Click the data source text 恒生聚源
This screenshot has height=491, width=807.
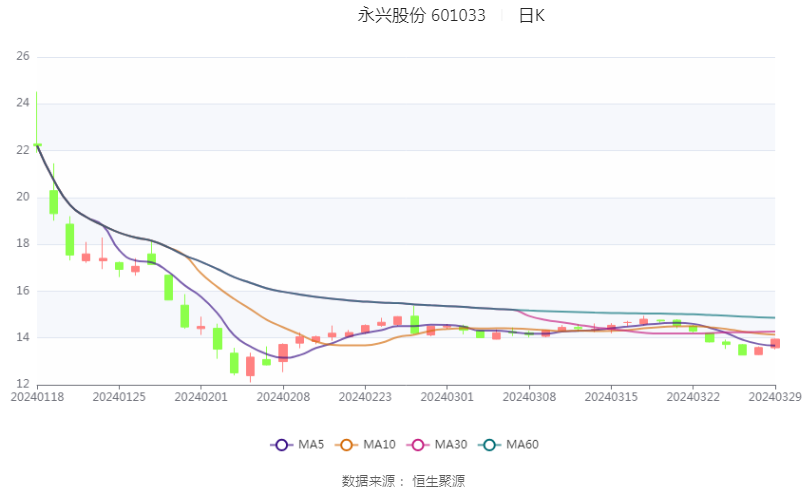point(438,481)
